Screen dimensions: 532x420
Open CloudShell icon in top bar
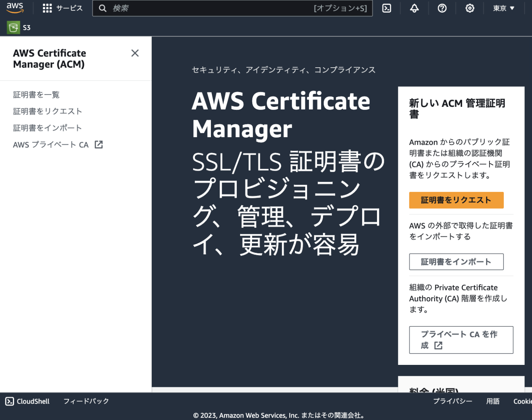pyautogui.click(x=386, y=8)
